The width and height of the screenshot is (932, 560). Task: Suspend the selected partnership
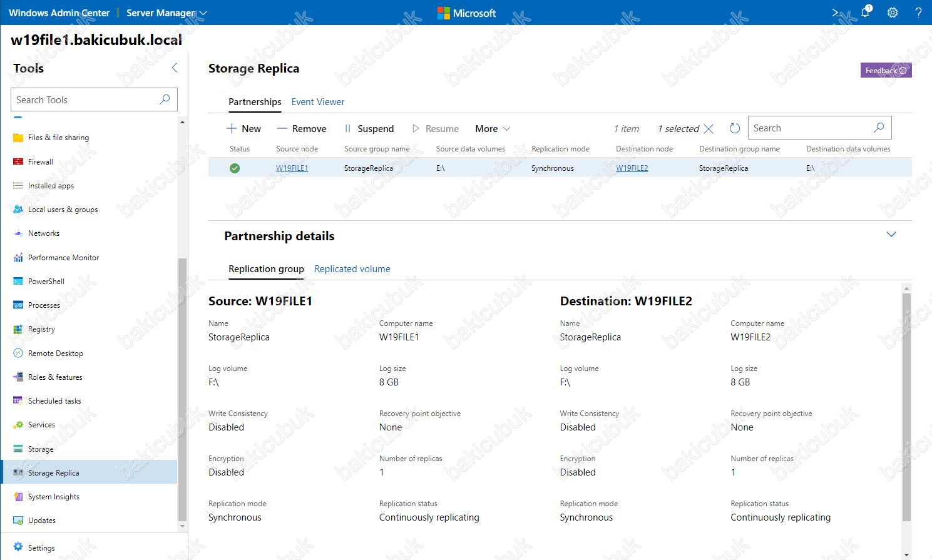pyautogui.click(x=369, y=129)
